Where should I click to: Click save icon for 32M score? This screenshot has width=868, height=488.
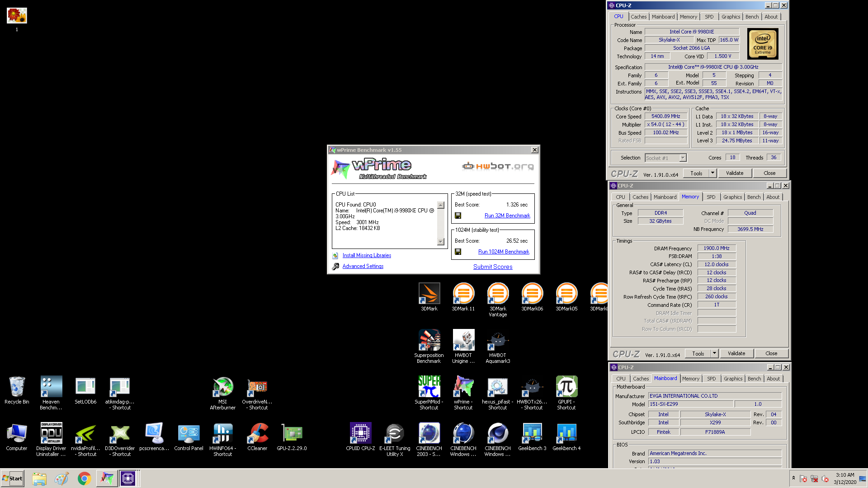pyautogui.click(x=458, y=216)
